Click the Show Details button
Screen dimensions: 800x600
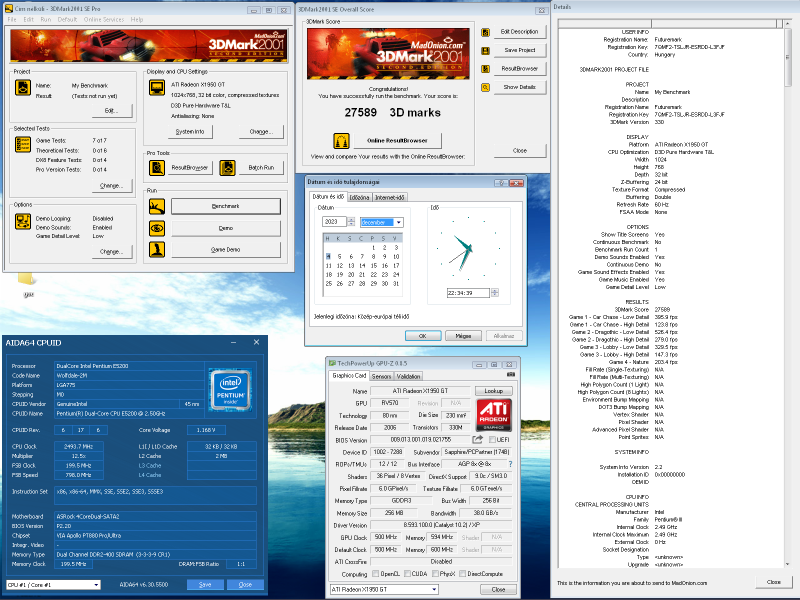coord(519,87)
